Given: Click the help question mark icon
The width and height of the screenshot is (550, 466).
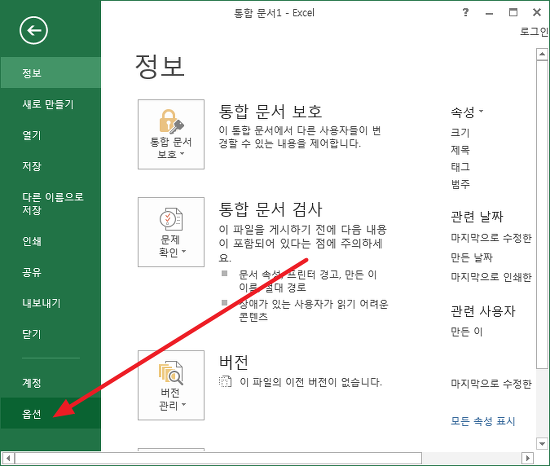Looking at the screenshot, I should 465,13.
